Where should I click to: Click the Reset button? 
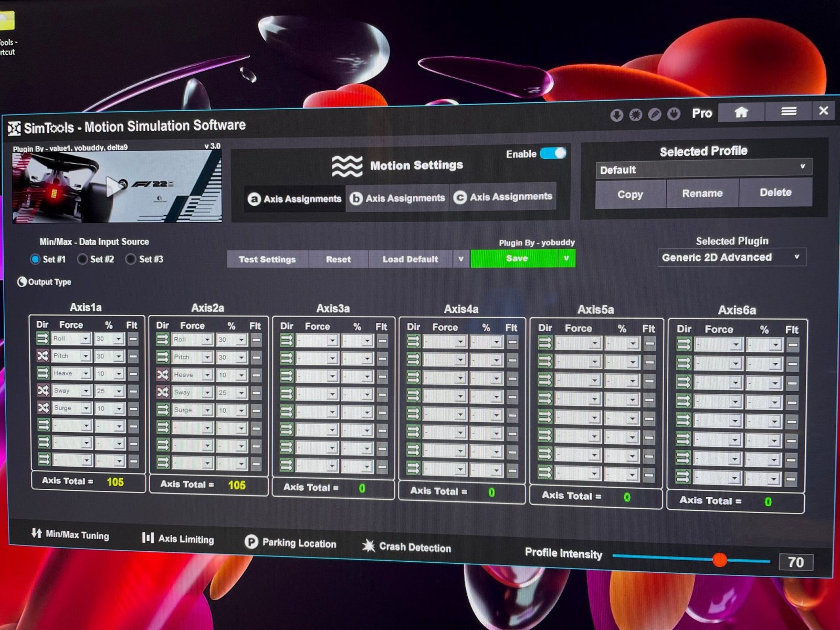[x=338, y=259]
